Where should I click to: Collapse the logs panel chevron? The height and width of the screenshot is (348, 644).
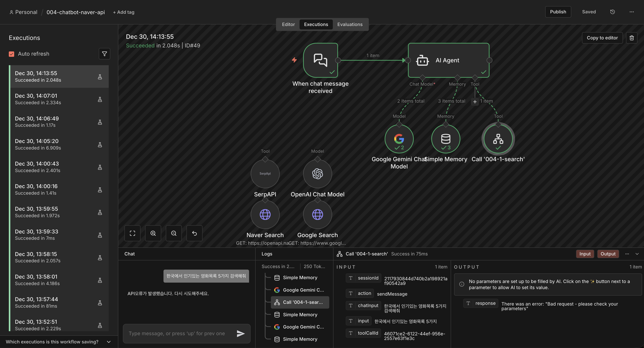coord(637,254)
